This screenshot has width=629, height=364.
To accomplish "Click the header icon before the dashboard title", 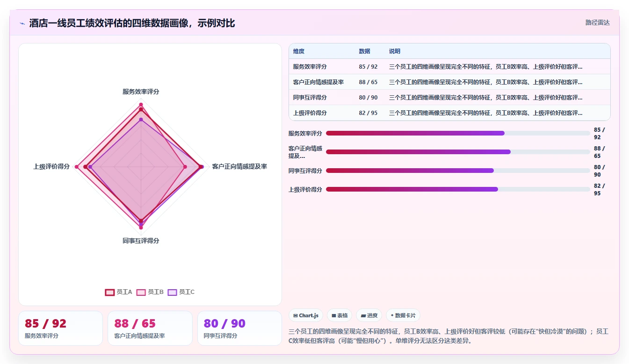I will (x=22, y=23).
